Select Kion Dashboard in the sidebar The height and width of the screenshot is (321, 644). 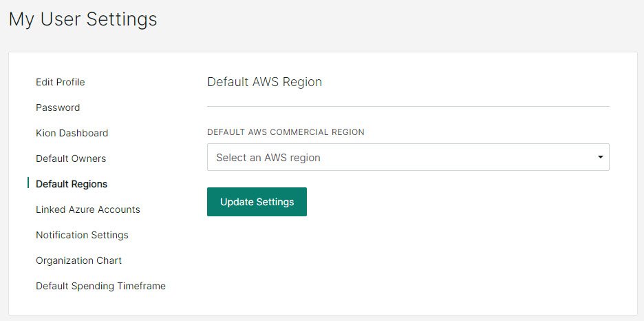[x=72, y=133]
